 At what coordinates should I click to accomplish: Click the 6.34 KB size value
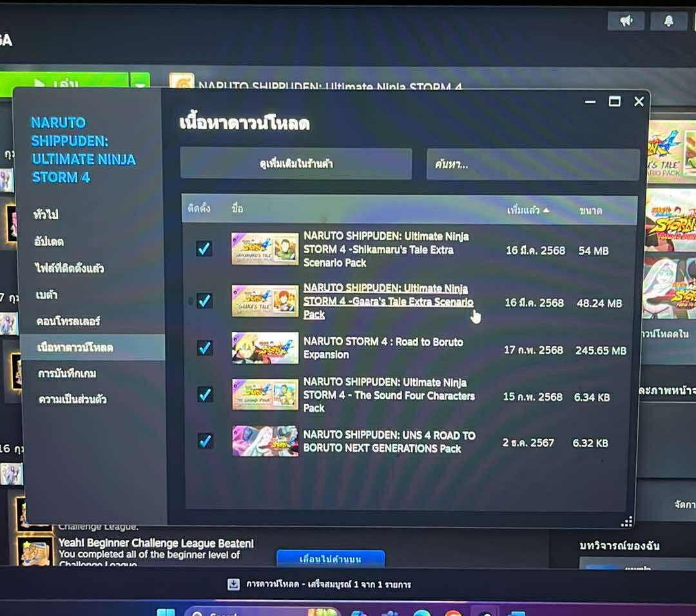point(592,397)
